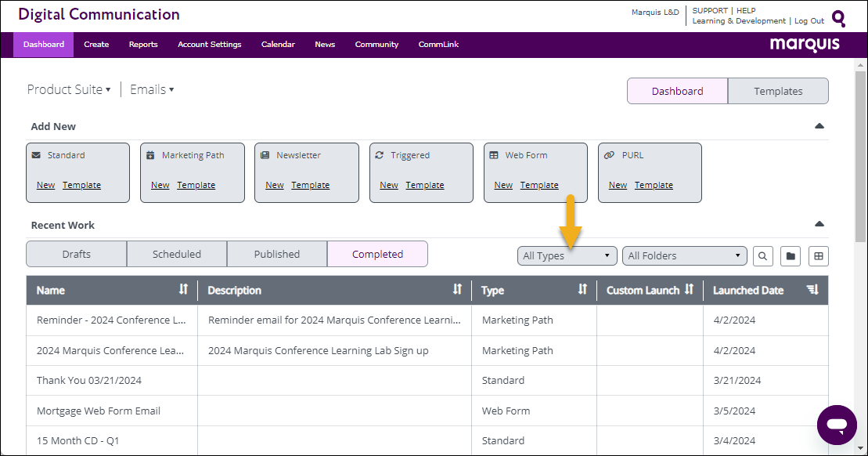This screenshot has height=456, width=868.
Task: Click the Standard envelope icon
Action: 36,155
